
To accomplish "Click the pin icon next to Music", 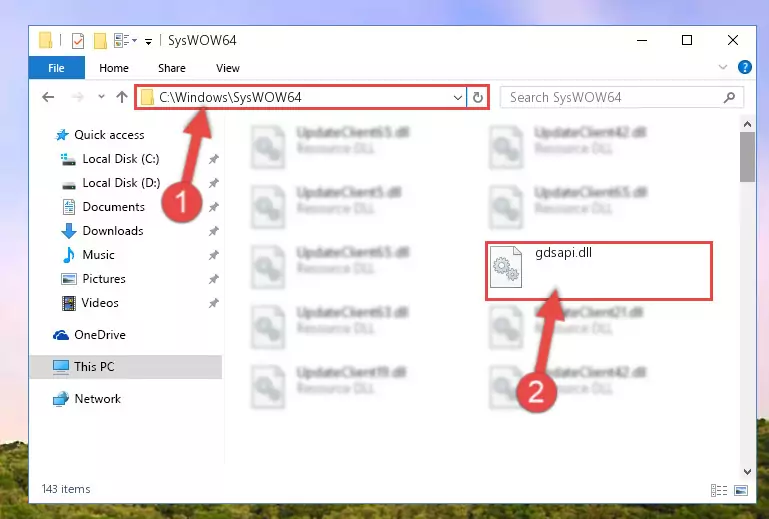I will (213, 255).
